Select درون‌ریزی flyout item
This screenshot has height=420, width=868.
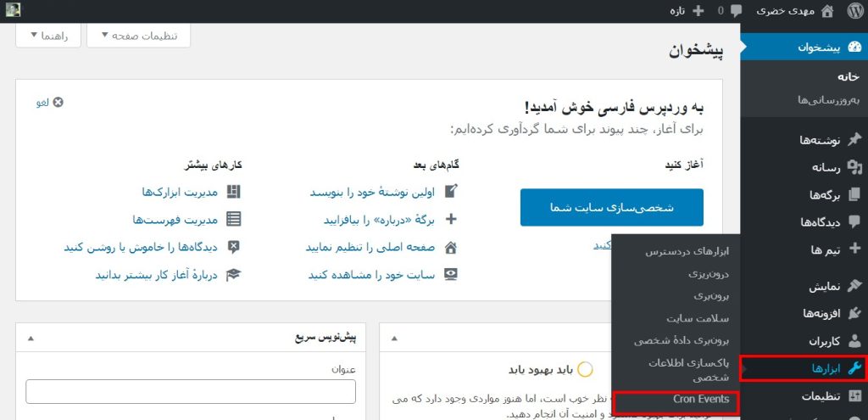click(709, 274)
